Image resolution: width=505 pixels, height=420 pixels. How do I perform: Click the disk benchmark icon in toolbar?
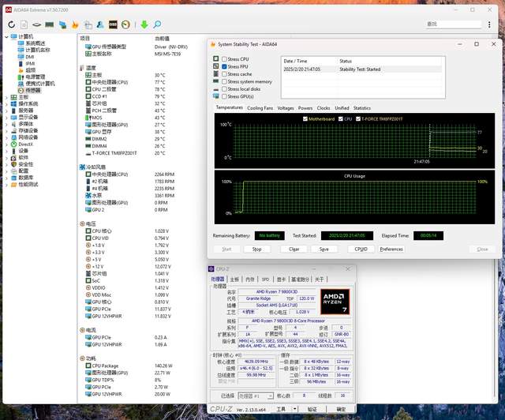(x=37, y=24)
